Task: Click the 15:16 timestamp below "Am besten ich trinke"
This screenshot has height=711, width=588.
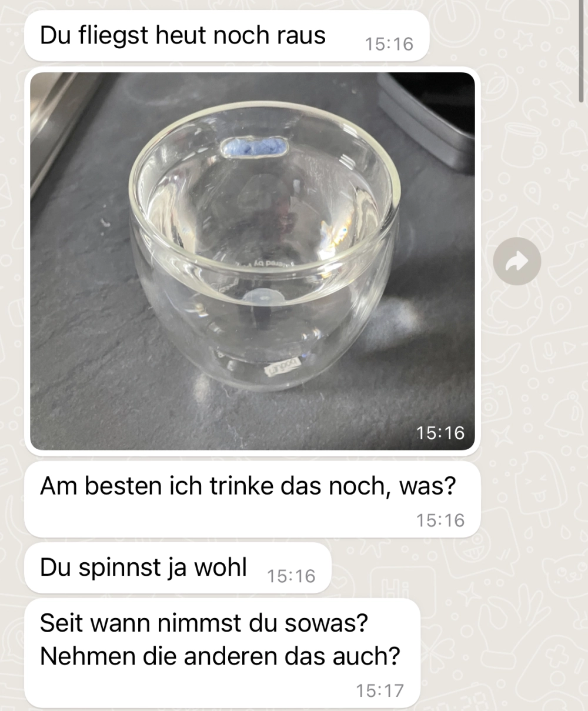Action: click(440, 520)
